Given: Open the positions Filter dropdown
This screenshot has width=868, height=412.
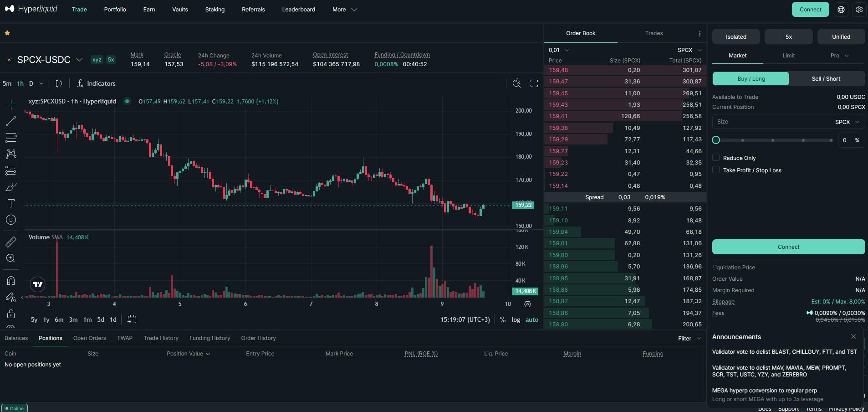Looking at the screenshot, I should [x=689, y=338].
